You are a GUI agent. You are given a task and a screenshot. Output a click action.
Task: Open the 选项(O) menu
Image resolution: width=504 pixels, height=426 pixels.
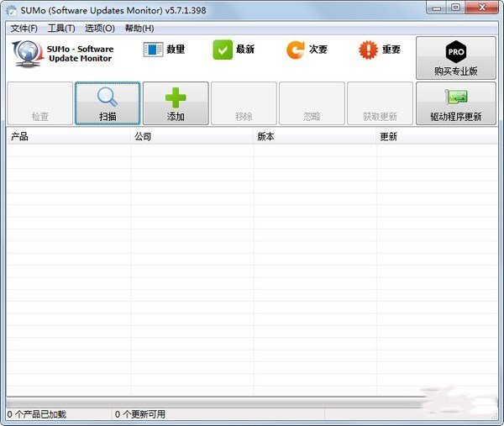point(100,29)
